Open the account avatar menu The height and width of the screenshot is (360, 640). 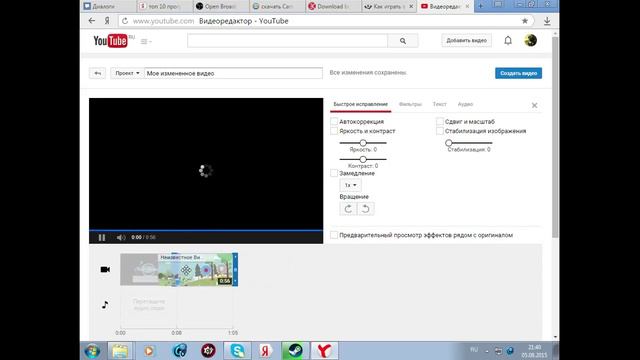tap(530, 40)
